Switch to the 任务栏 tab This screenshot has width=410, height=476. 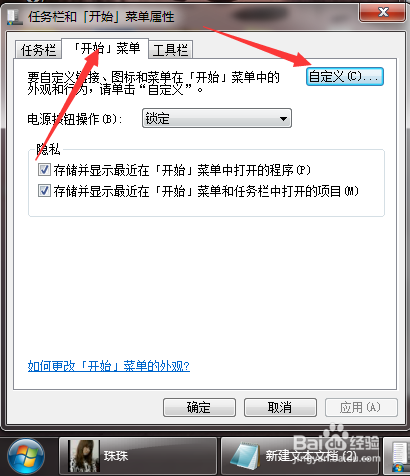38,50
